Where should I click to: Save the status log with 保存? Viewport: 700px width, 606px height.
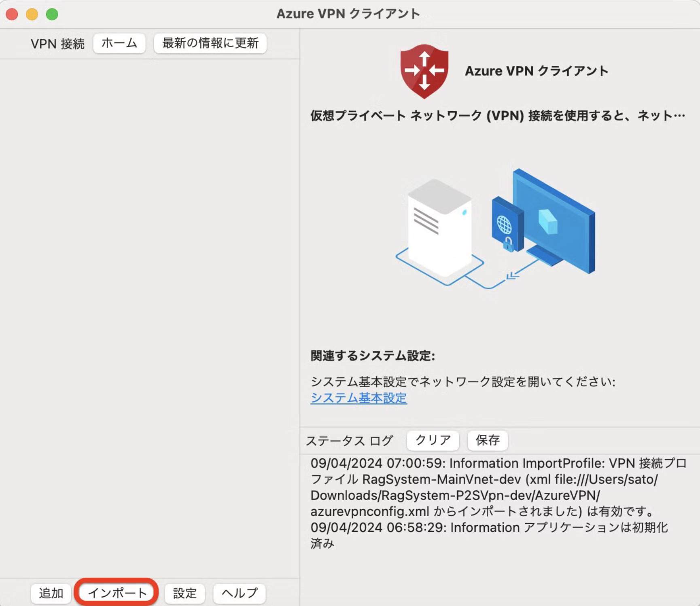(x=488, y=440)
